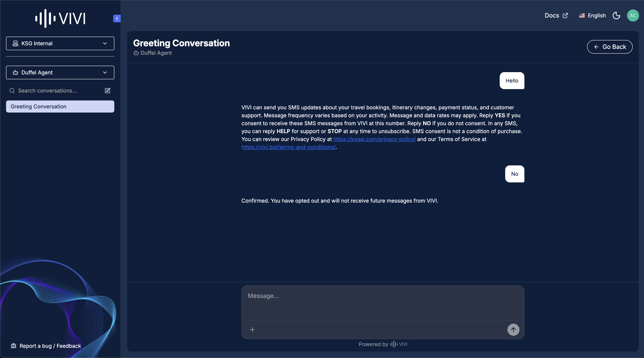The height and width of the screenshot is (358, 644).
Task: Open the attachment plus icon in message bar
Action: click(252, 329)
